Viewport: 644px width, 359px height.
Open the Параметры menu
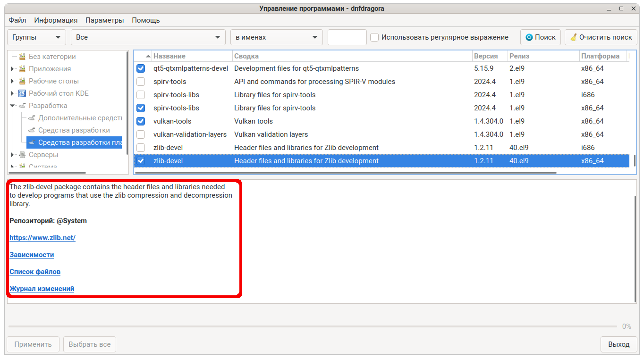pyautogui.click(x=104, y=20)
